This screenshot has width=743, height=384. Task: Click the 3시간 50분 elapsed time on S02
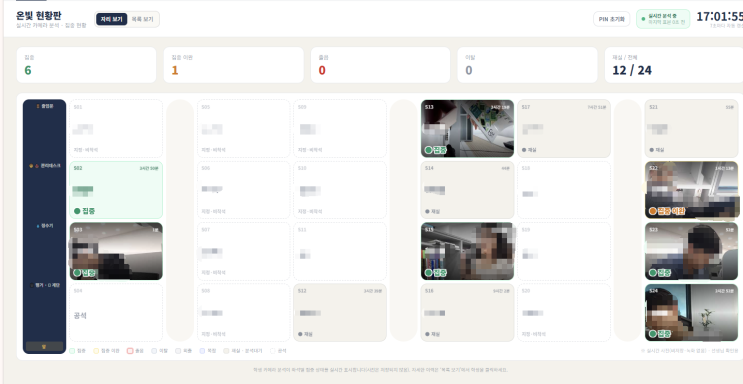pyautogui.click(x=149, y=168)
